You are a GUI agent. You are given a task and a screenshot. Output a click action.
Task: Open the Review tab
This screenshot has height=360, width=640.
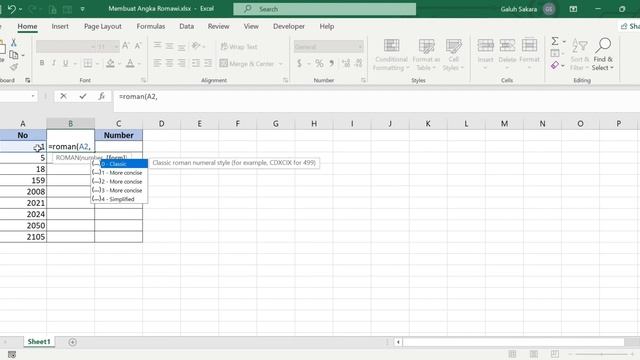coord(218,26)
